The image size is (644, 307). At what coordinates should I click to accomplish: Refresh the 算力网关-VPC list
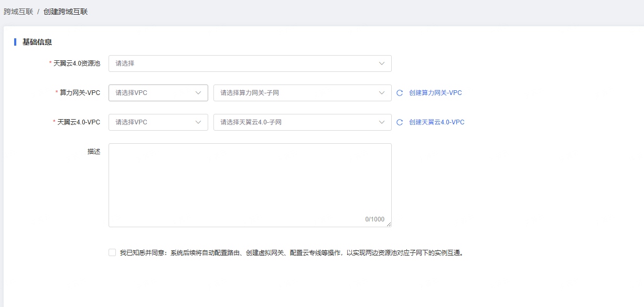(x=400, y=93)
